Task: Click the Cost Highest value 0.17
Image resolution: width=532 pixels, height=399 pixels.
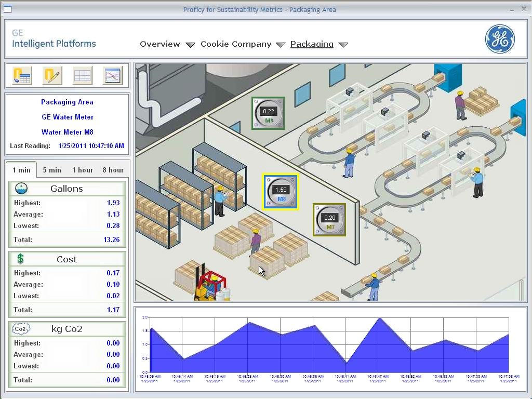Action: point(113,273)
